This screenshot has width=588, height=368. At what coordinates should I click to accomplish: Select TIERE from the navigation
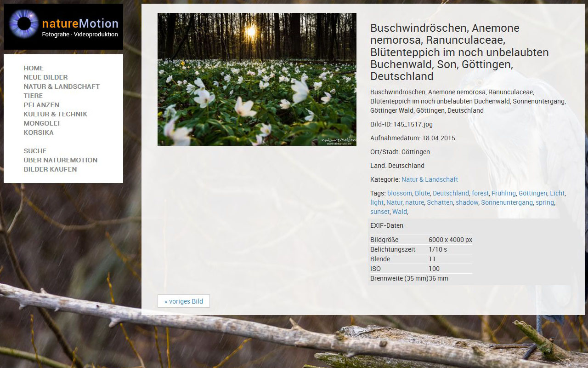[x=33, y=96]
